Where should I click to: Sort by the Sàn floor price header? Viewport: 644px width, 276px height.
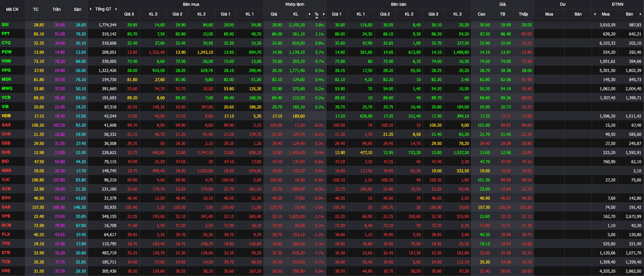(78, 9)
